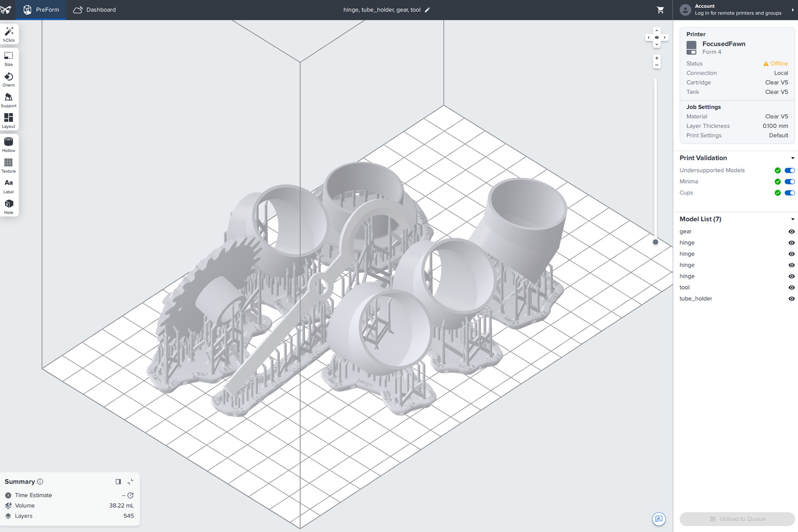Hide the first hinge model
Viewport: 798px width, 532px height.
[x=791, y=243]
